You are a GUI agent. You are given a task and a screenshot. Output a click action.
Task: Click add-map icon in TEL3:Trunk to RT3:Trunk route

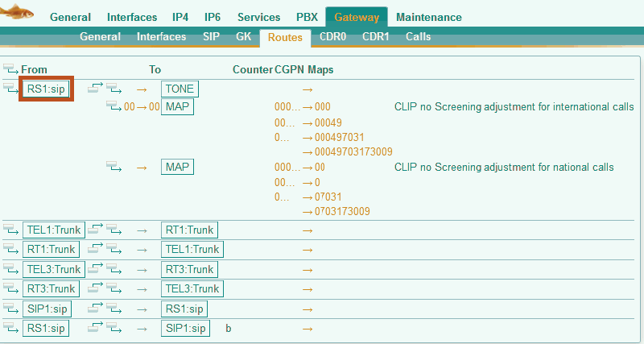coord(114,269)
